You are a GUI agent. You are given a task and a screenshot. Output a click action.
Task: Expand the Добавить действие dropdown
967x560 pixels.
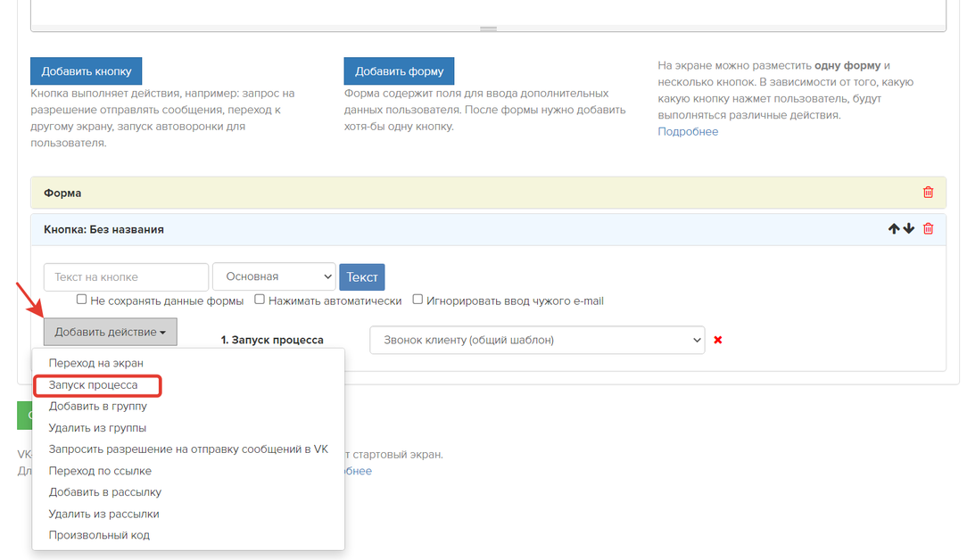pos(110,332)
